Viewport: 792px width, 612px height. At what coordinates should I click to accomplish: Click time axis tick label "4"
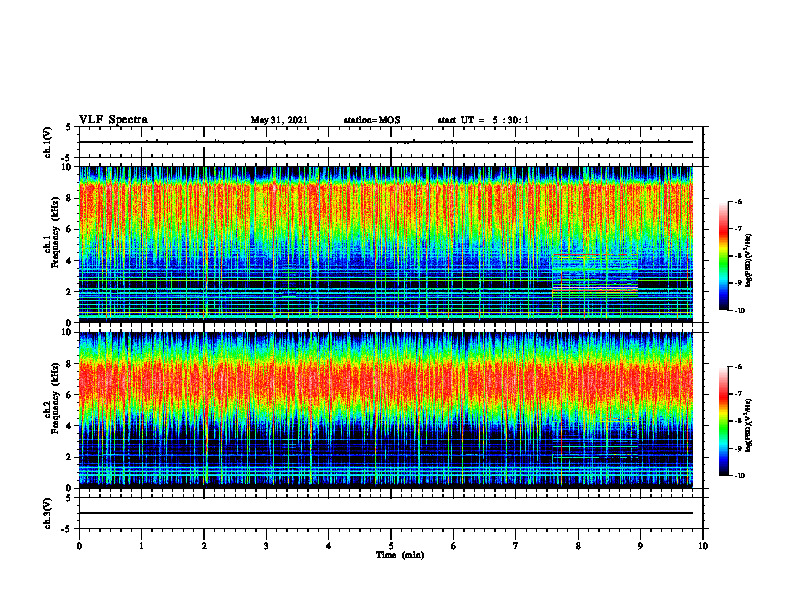tap(329, 546)
